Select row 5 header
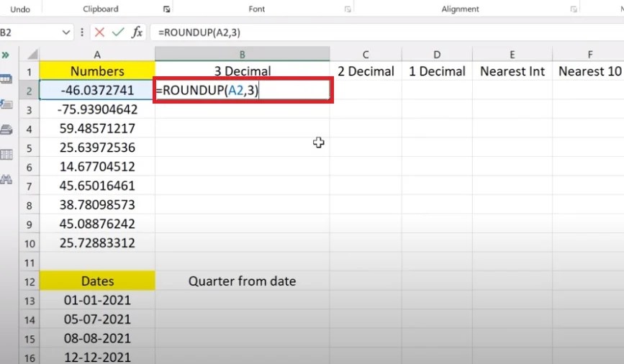Viewport: 624px width, 364px height. coord(29,148)
